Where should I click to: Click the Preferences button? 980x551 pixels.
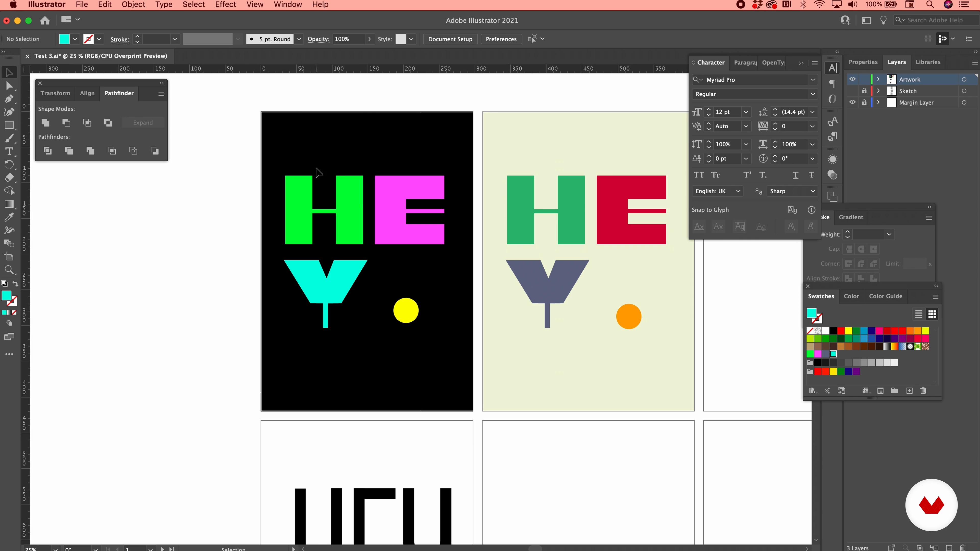[501, 39]
